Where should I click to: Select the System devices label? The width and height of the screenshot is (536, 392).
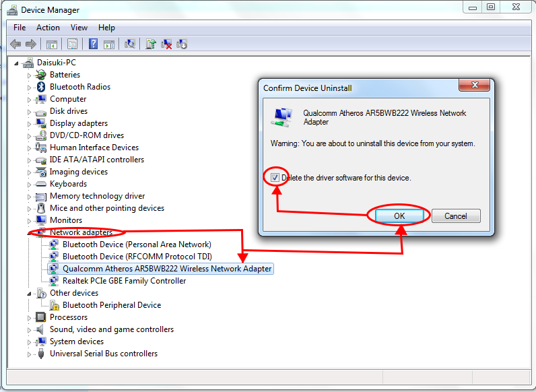tap(77, 341)
